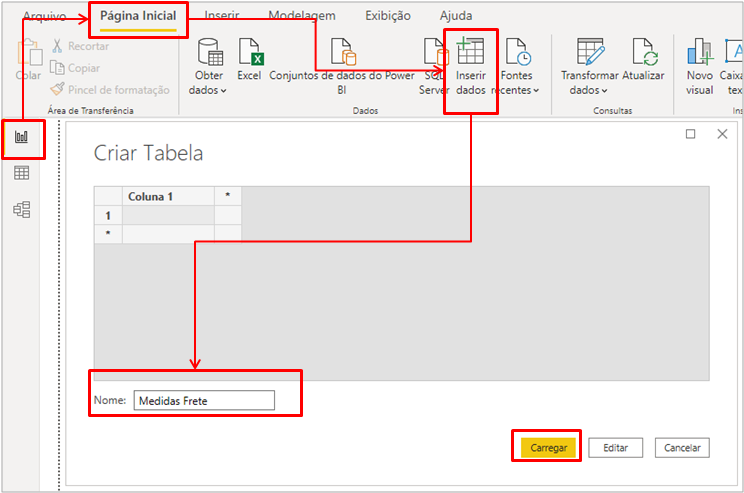The image size is (744, 493).
Task: Open the Exibição tab
Action: coord(388,16)
